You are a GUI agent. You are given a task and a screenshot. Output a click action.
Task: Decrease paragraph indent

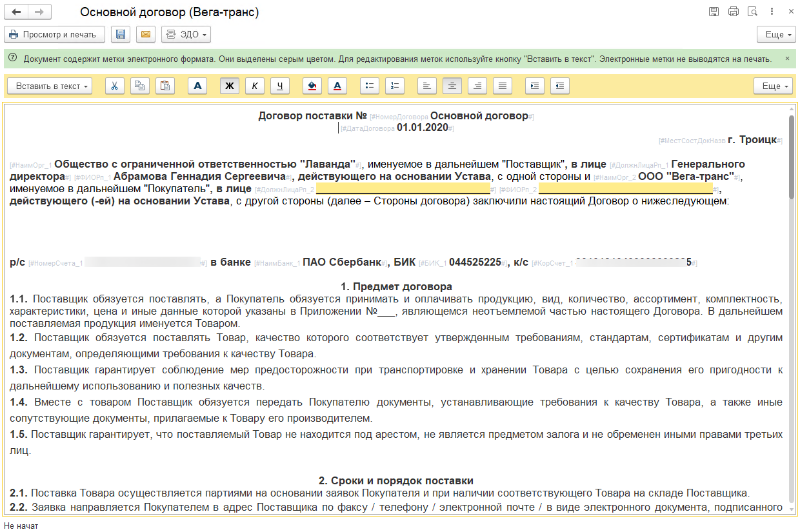tap(560, 86)
